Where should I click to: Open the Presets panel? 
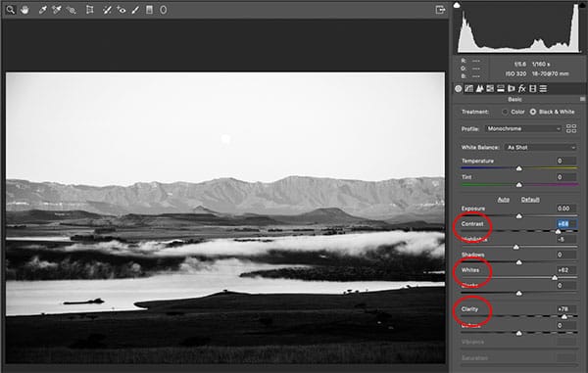point(543,89)
